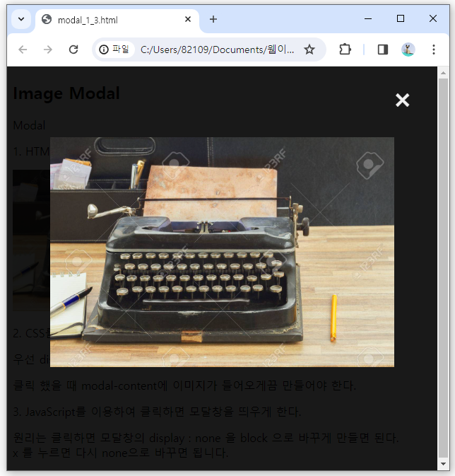Close the image modal with the white X
455x476 pixels.
coord(402,100)
